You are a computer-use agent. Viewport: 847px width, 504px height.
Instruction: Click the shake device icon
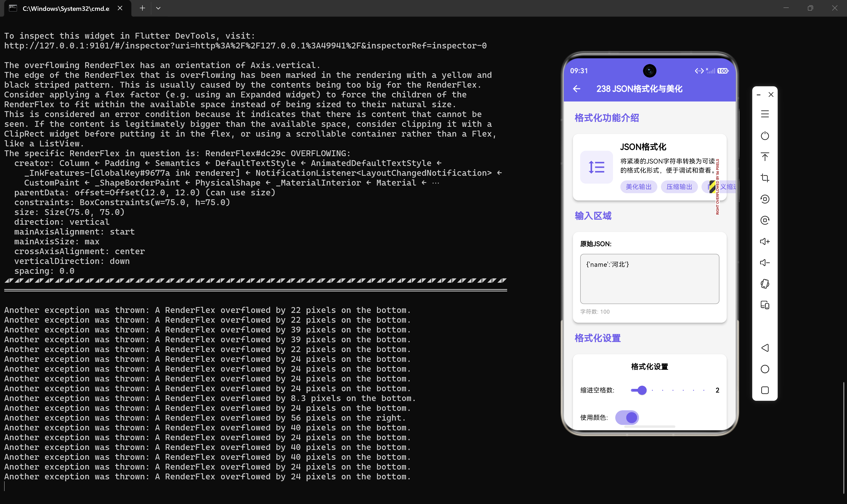pos(765,284)
